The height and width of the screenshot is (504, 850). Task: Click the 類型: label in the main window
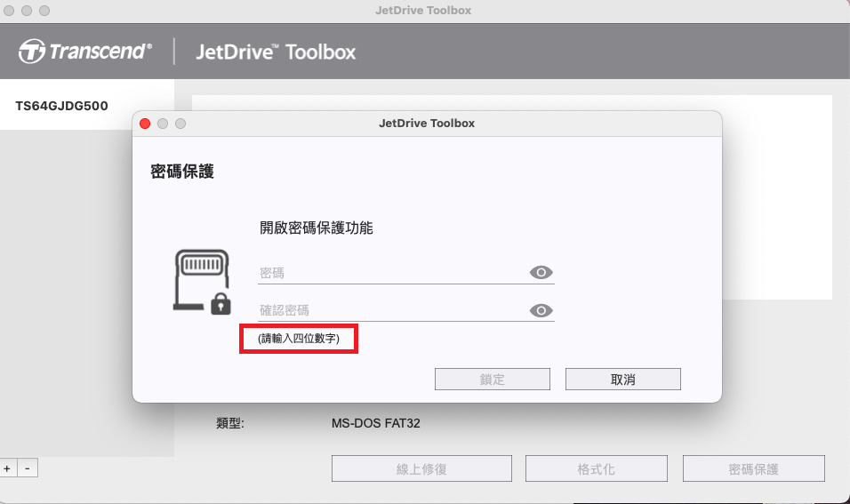coord(230,423)
